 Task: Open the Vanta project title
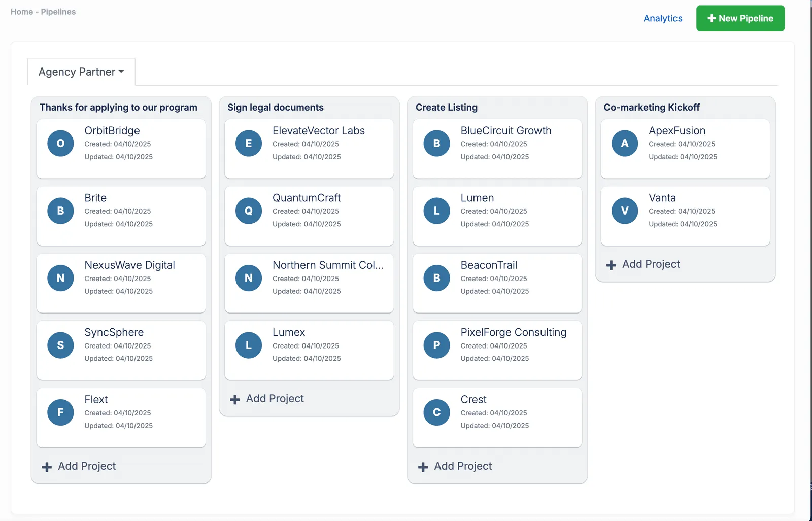coord(662,198)
